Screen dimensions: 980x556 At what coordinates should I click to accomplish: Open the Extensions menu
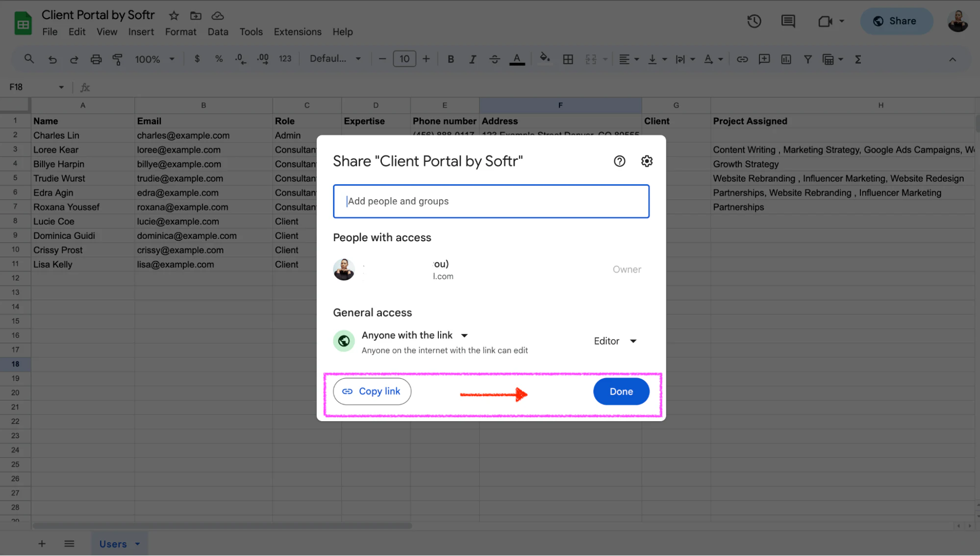click(x=298, y=32)
